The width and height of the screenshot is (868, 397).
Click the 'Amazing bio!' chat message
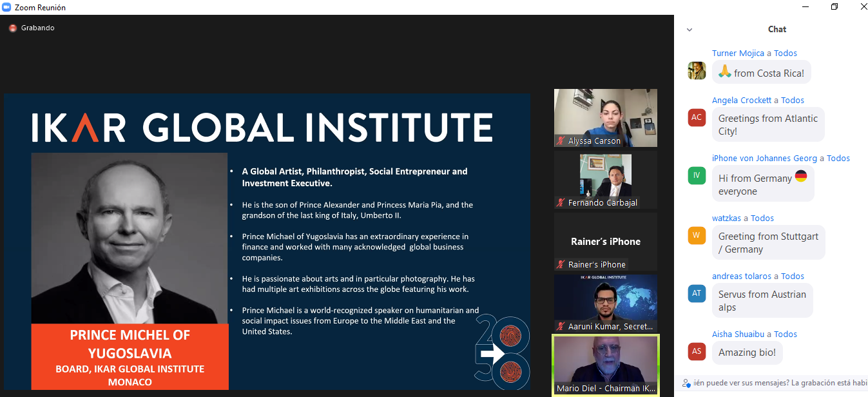pos(747,353)
